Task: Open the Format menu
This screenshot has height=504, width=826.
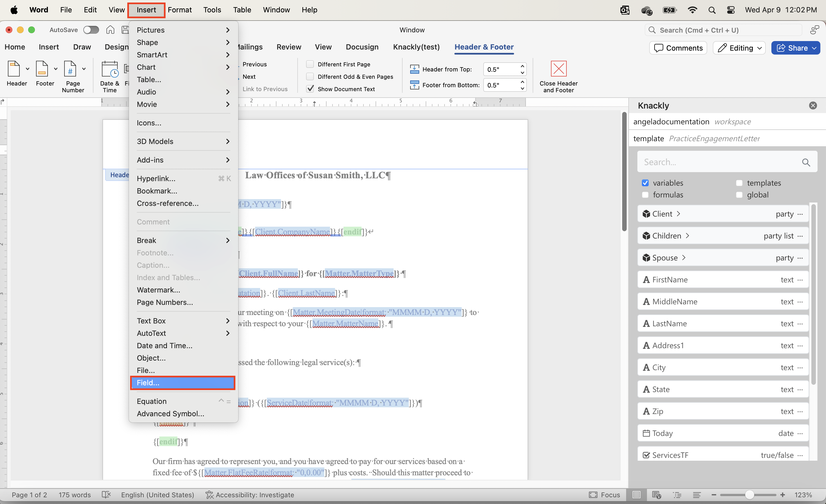Action: tap(180, 10)
